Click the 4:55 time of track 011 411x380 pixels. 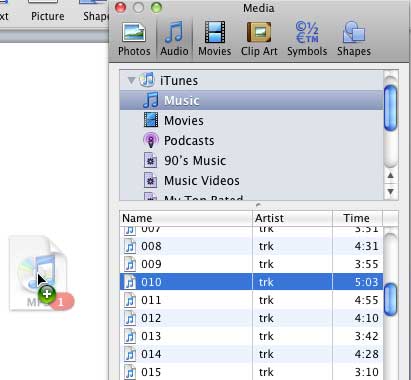coord(366,300)
